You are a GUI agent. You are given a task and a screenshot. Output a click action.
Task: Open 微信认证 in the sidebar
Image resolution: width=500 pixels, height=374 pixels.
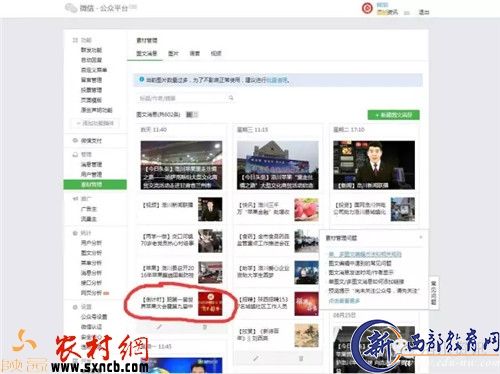[91, 327]
